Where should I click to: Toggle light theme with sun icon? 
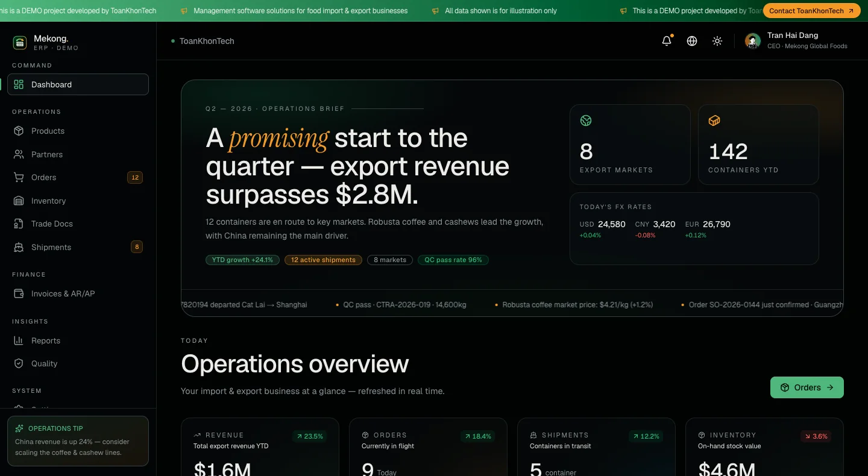(717, 41)
